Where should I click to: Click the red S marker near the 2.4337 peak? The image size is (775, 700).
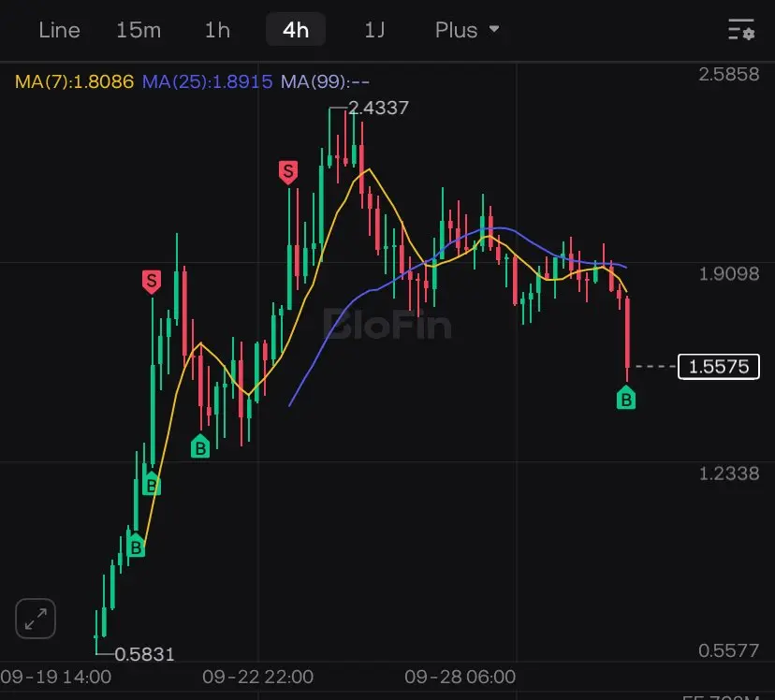[x=288, y=172]
